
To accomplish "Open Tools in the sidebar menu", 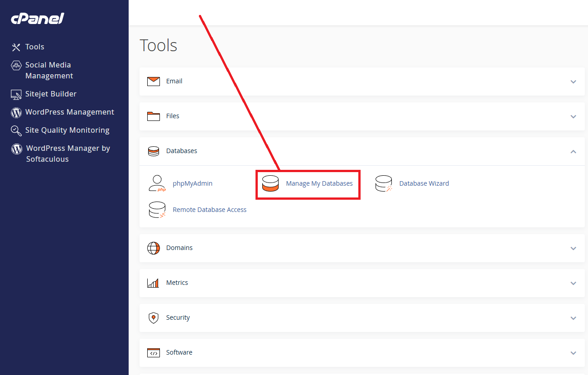I will (x=35, y=47).
